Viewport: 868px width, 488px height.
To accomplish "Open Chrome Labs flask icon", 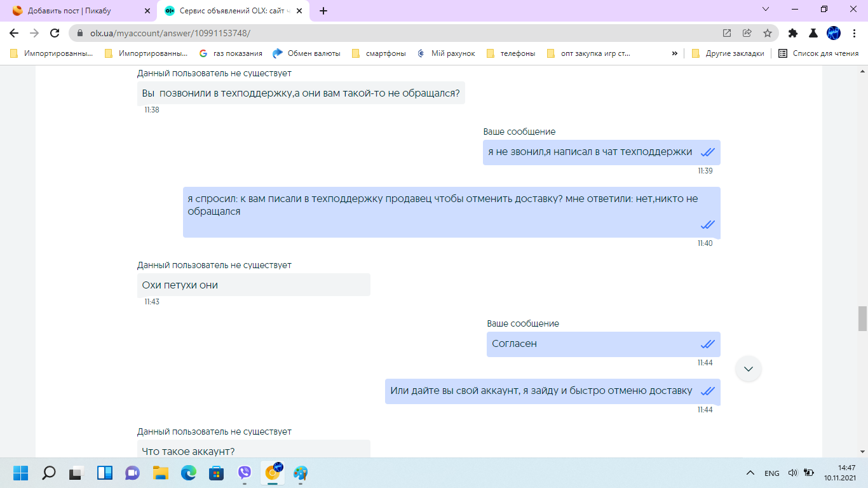I will 813,33.
